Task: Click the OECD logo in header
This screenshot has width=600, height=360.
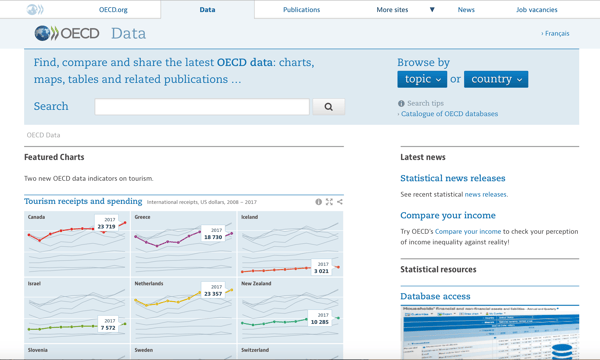Action: 67,33
